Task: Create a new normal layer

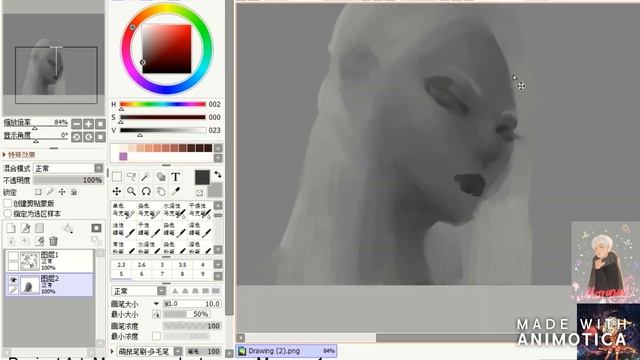Action: 11,229
